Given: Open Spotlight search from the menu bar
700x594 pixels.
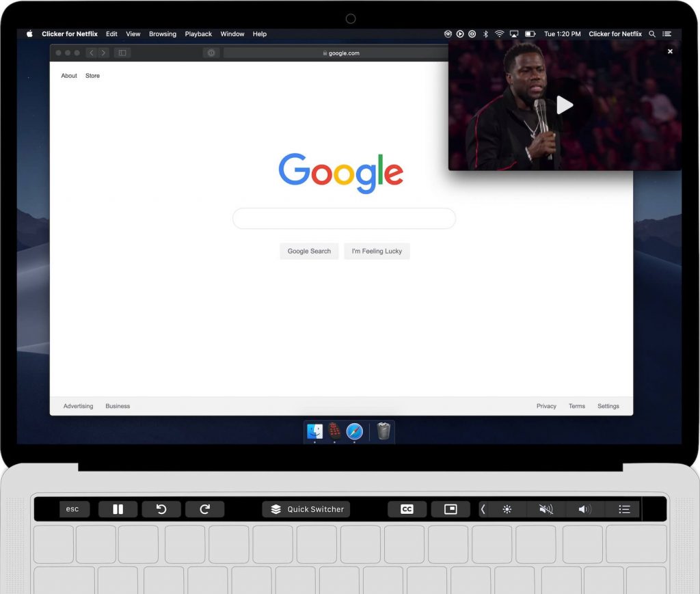Looking at the screenshot, I should pos(652,33).
